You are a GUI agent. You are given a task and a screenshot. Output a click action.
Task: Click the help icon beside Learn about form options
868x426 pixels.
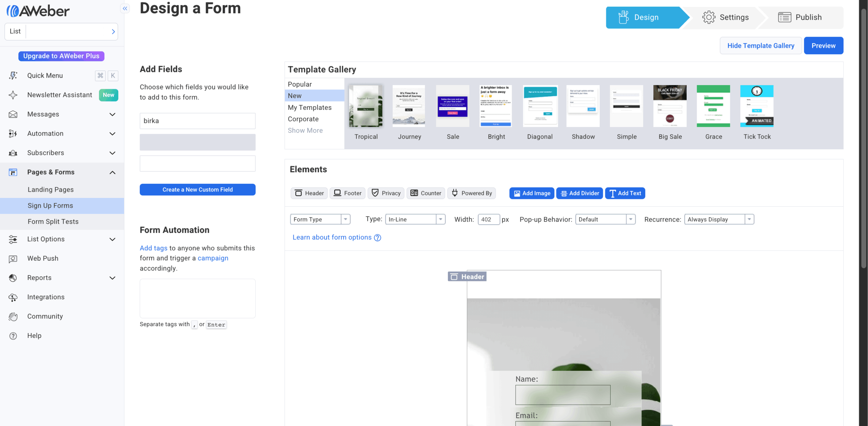click(377, 238)
